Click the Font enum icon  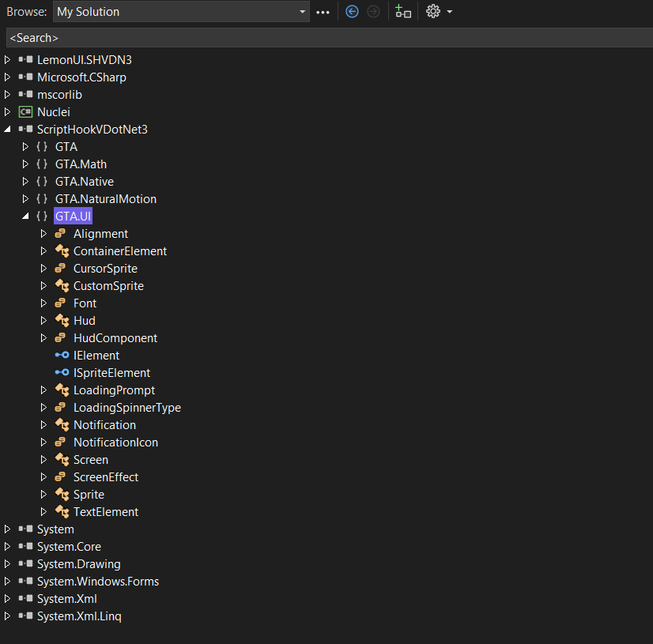pos(60,303)
